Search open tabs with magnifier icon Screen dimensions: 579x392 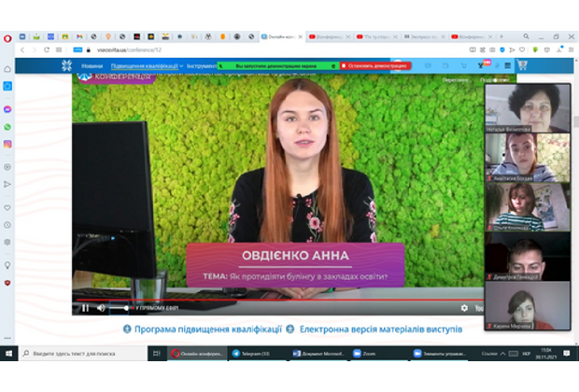click(x=526, y=36)
